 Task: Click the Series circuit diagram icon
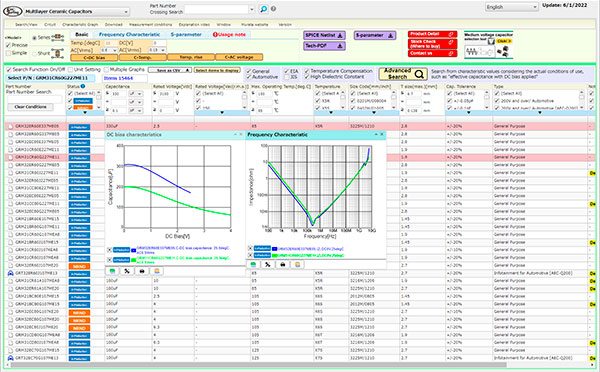[x=58, y=37]
